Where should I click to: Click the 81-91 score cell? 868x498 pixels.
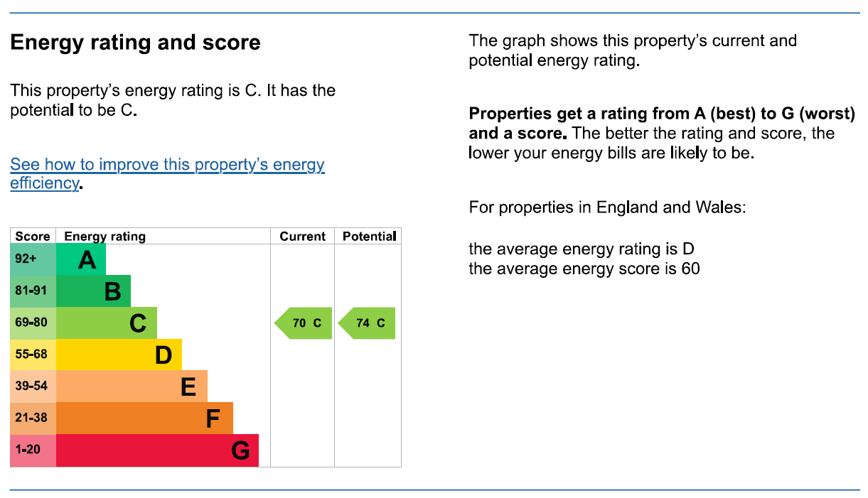click(33, 291)
